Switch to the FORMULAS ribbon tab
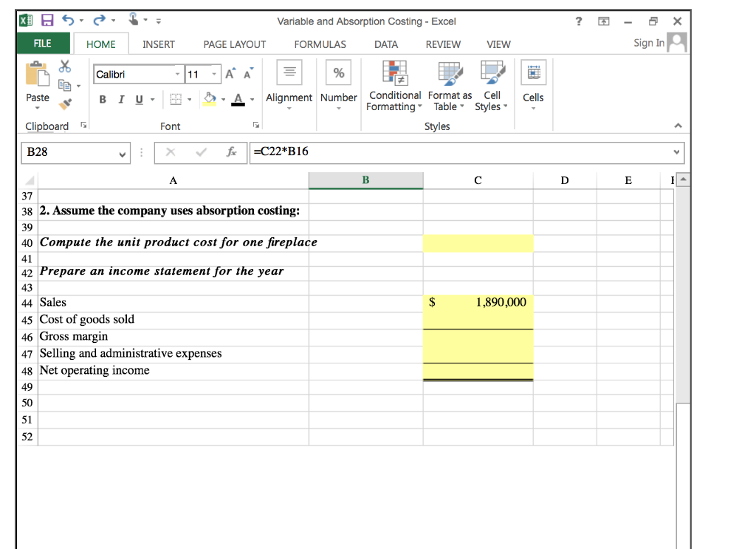Viewport: 756px width, 549px height. click(x=320, y=44)
